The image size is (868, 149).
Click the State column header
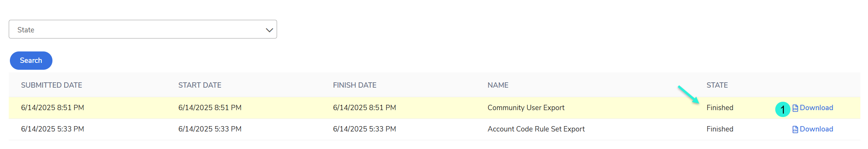click(717, 85)
